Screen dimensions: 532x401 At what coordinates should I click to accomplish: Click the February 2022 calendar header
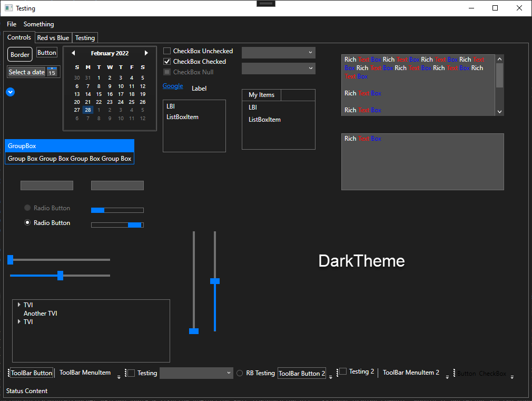110,53
